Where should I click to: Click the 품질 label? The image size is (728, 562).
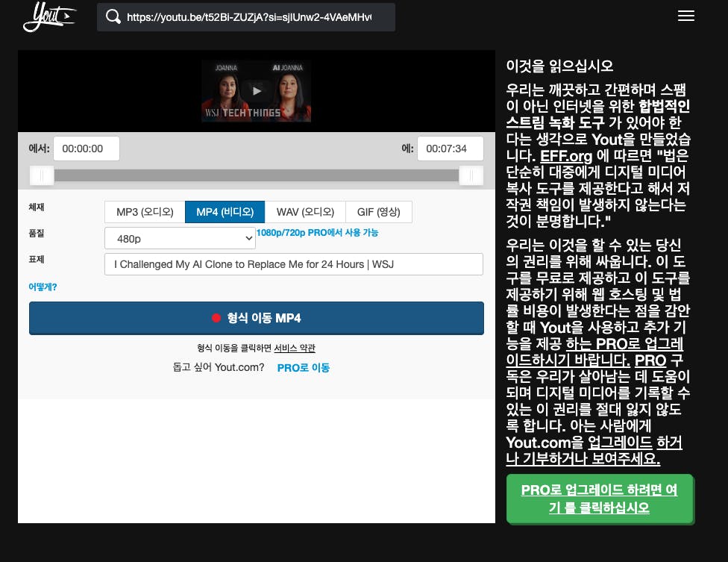coord(37,233)
